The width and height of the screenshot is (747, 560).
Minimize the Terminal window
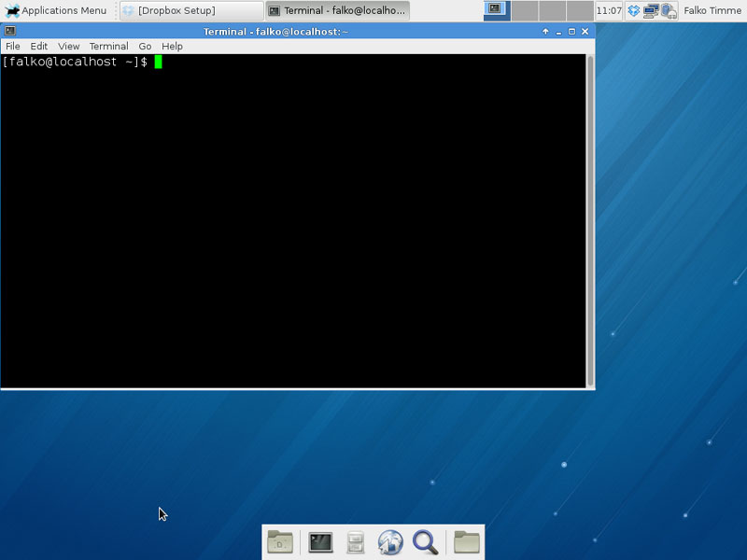(x=558, y=32)
